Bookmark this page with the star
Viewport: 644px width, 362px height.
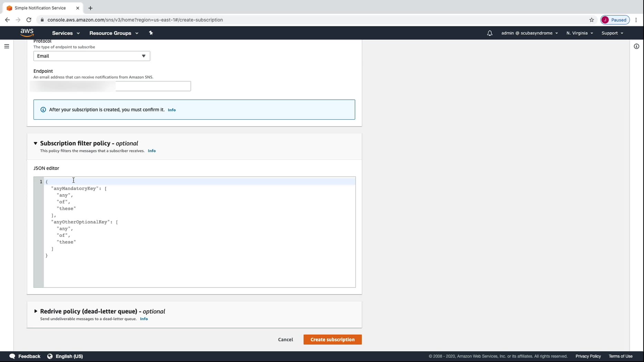tap(592, 20)
